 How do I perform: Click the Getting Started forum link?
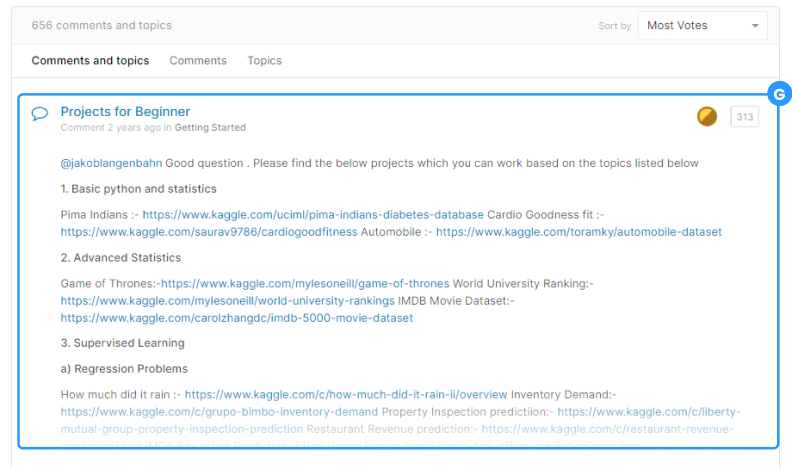[x=210, y=128]
